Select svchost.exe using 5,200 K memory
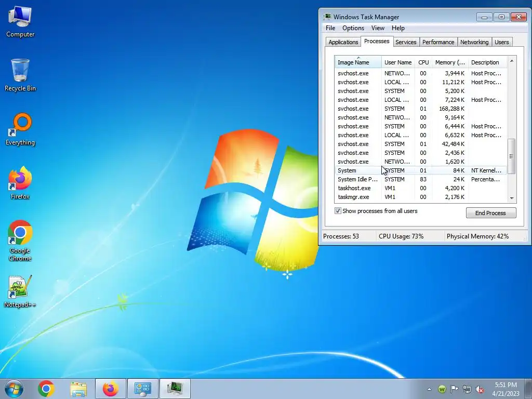This screenshot has height=399, width=532. tap(421, 91)
